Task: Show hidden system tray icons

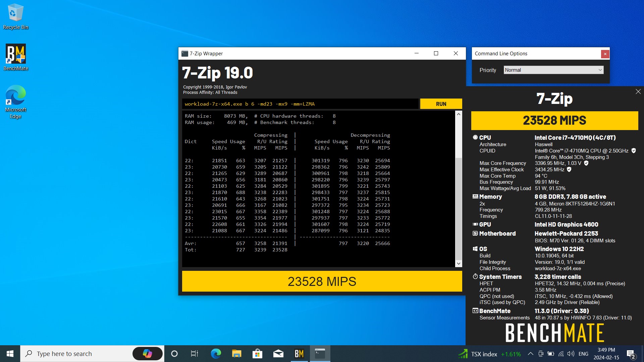Action: [x=530, y=354]
